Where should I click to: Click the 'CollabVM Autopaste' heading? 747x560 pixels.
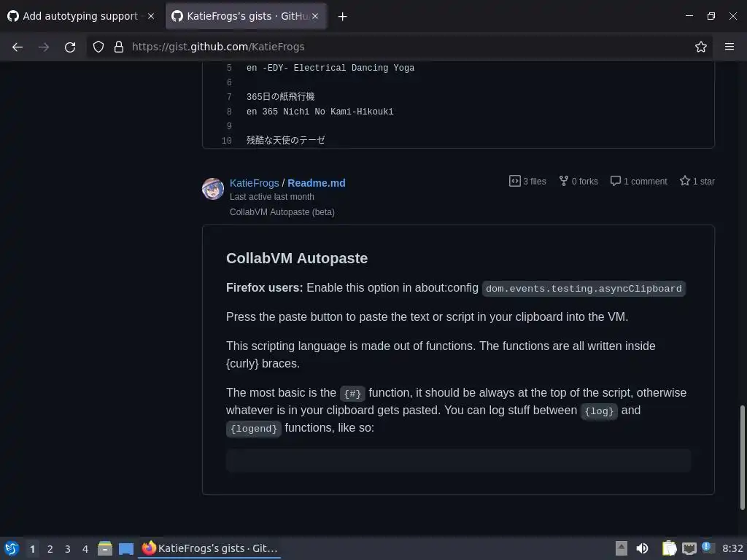pyautogui.click(x=297, y=258)
